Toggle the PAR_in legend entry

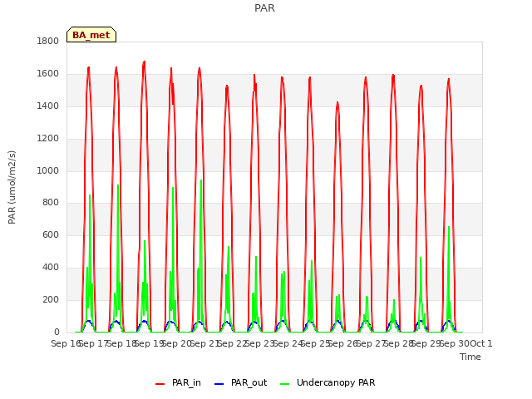178,382
